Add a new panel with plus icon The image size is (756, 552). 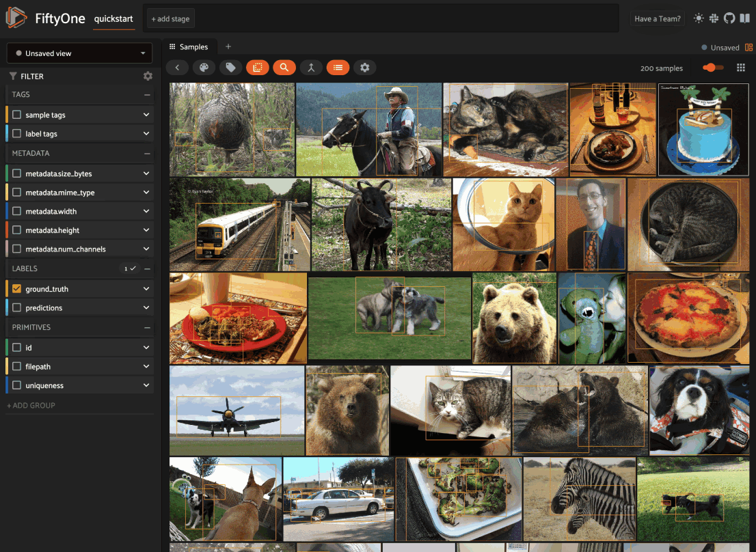tap(228, 46)
